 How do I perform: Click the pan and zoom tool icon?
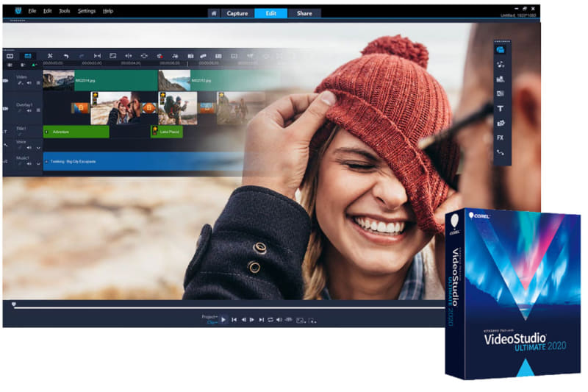(x=144, y=56)
